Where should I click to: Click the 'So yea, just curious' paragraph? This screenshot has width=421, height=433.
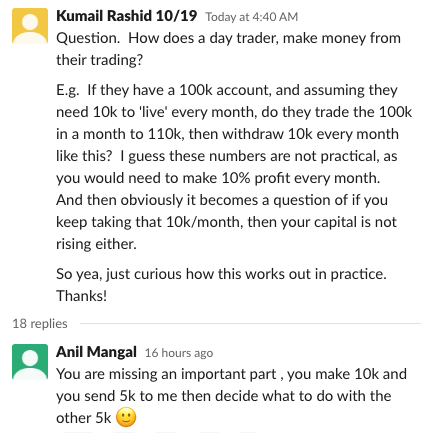coord(221,285)
